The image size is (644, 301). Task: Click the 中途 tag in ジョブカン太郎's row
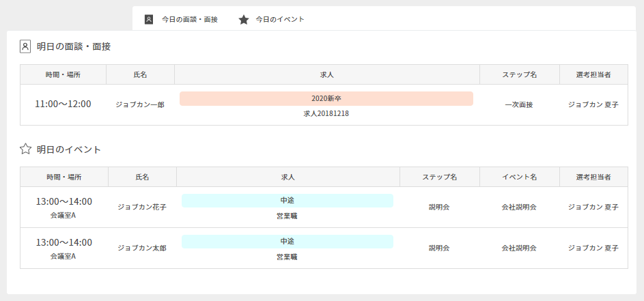coord(287,242)
